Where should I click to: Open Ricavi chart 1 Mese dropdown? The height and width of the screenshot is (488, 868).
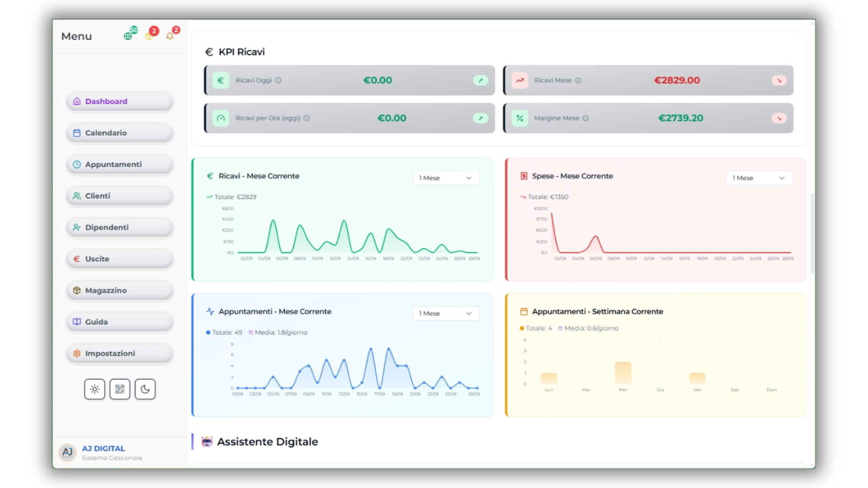tap(446, 178)
